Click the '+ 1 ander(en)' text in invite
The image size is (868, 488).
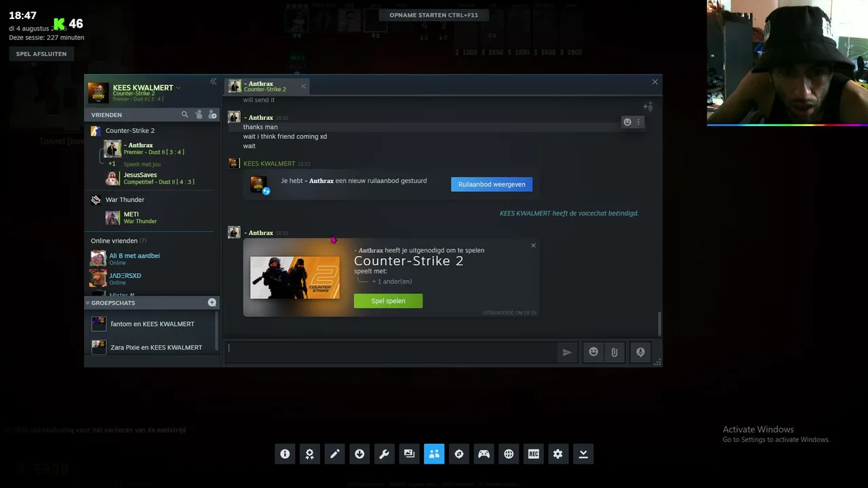392,281
